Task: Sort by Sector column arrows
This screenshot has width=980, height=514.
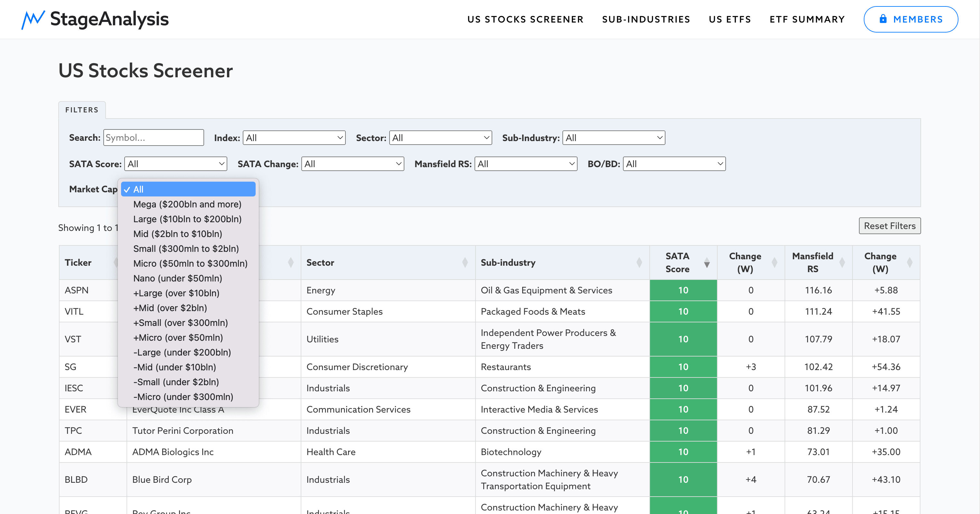Action: tap(465, 262)
